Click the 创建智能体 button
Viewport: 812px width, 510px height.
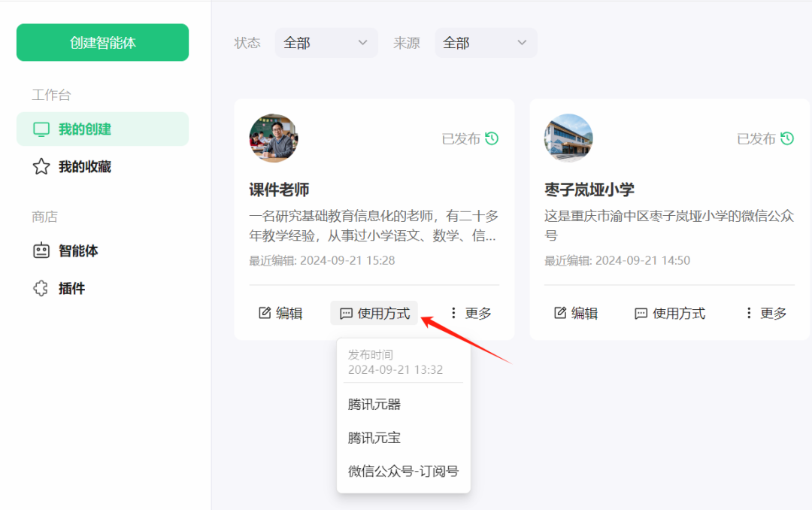tap(102, 42)
